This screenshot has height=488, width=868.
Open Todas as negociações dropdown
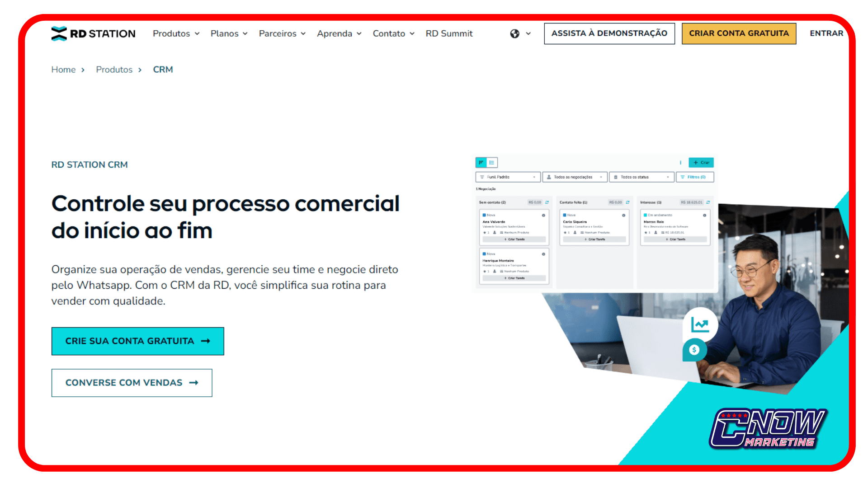575,177
